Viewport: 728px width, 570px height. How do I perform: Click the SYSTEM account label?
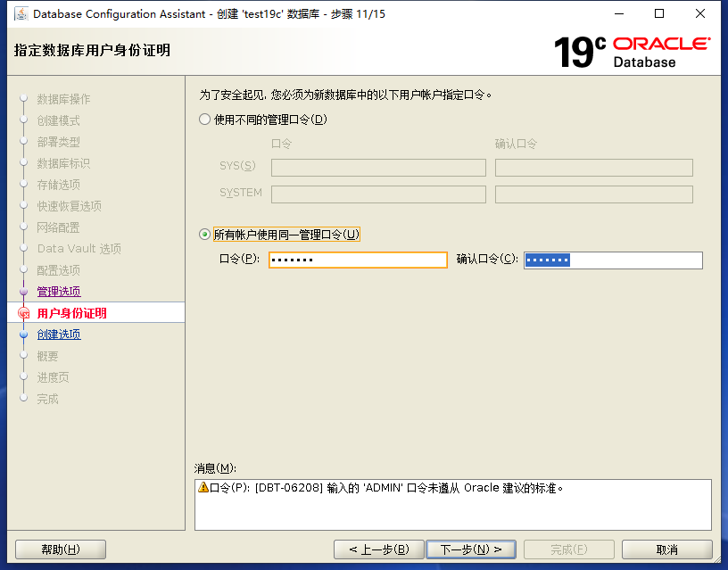click(x=241, y=193)
